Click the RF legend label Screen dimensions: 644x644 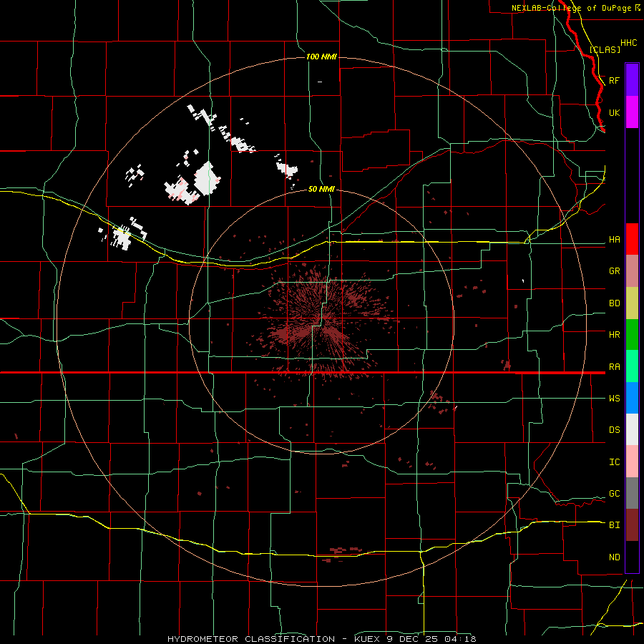click(615, 80)
